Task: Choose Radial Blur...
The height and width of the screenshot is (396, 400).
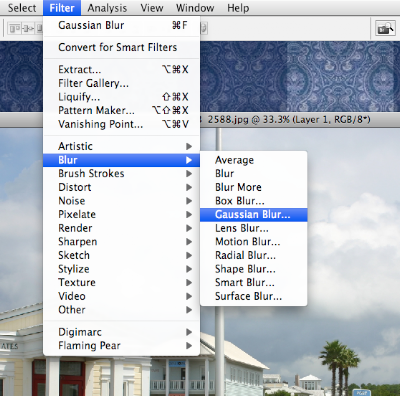Action: click(x=253, y=255)
